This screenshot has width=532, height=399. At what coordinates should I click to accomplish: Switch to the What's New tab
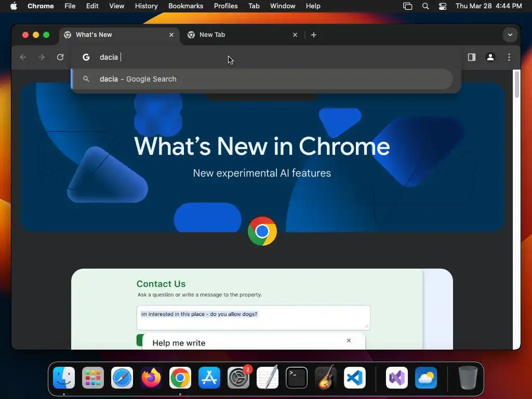[x=119, y=35]
